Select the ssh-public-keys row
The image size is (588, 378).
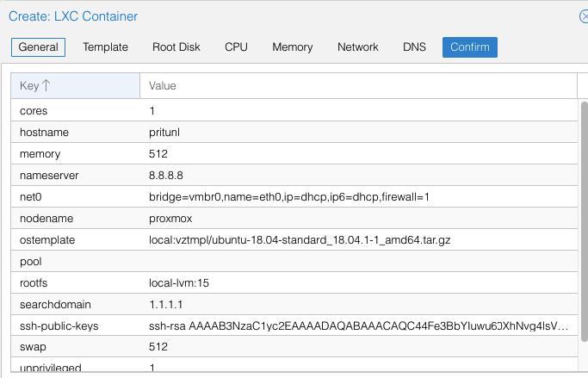[x=294, y=325]
